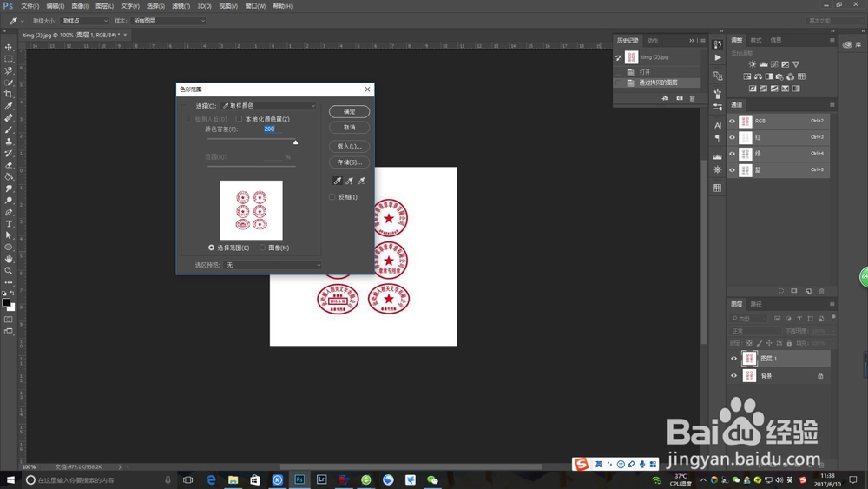Click the Fuzziness slider handle
The image size is (868, 489).
pyautogui.click(x=296, y=142)
